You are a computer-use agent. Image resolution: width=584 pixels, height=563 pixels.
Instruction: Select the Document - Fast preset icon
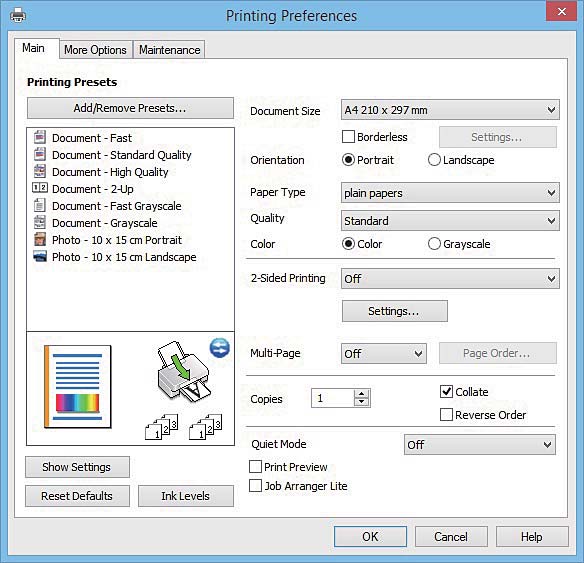pyautogui.click(x=40, y=137)
